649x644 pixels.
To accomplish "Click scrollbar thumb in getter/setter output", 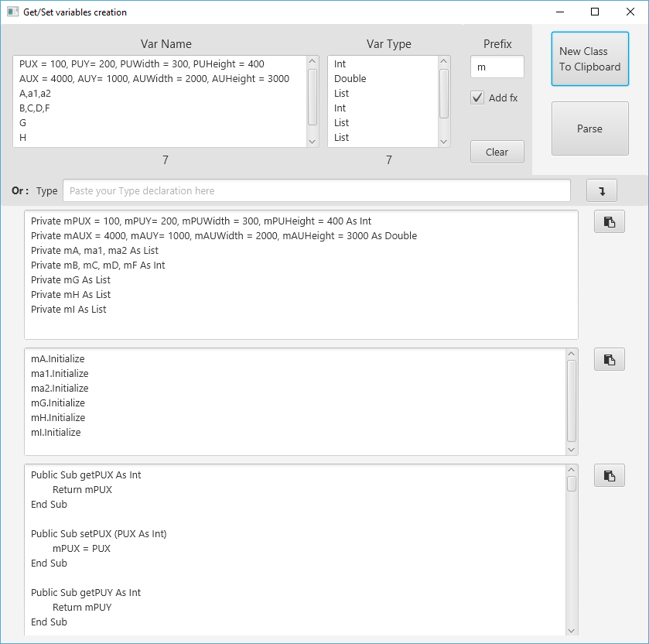I will (572, 484).
